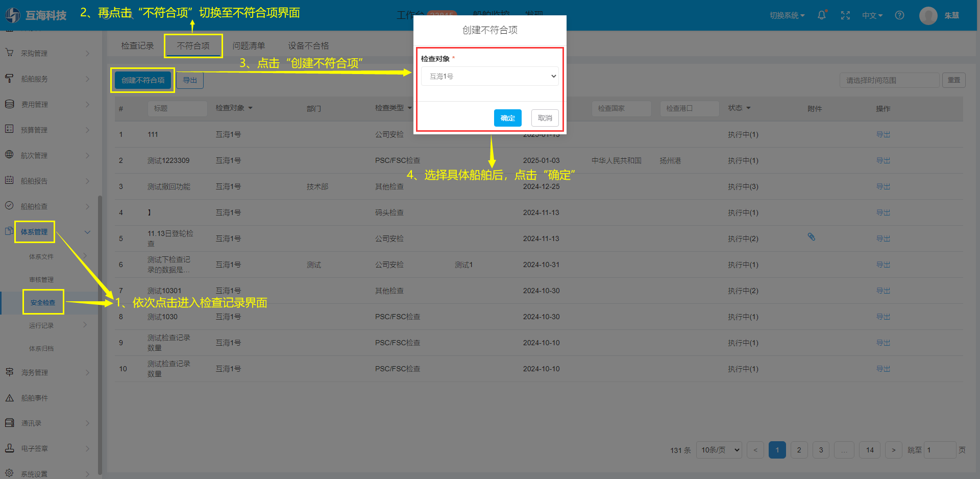Click 检查港口 filter input
This screenshot has width=980, height=479.
point(690,108)
